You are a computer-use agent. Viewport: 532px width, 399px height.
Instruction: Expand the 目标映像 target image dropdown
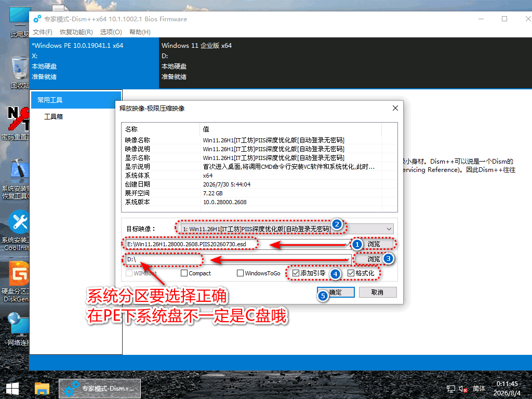(389, 229)
